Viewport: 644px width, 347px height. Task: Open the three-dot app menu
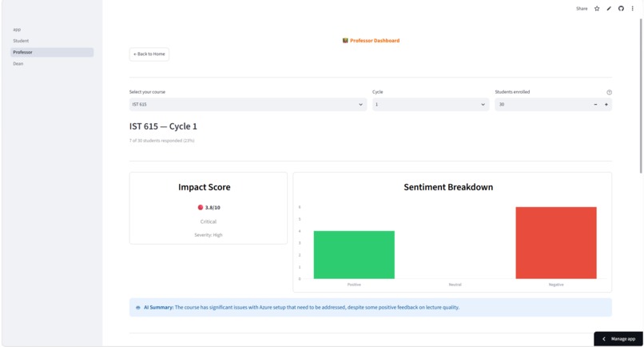[x=633, y=9]
